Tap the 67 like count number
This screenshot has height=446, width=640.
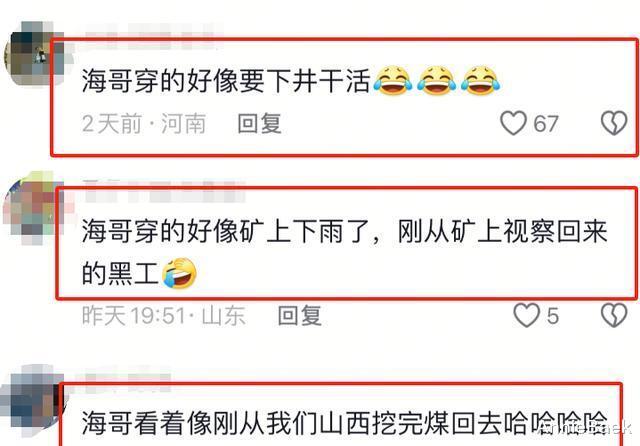pos(546,124)
